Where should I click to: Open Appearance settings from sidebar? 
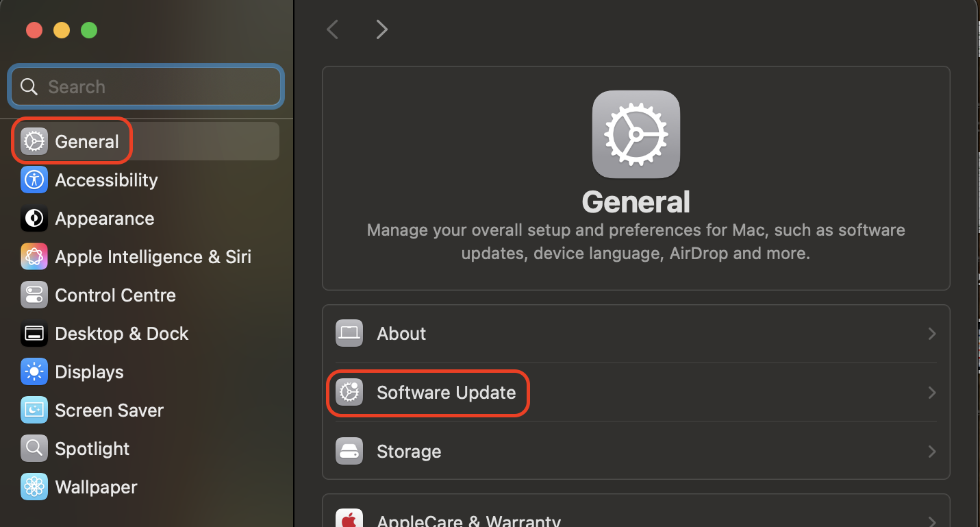34,218
